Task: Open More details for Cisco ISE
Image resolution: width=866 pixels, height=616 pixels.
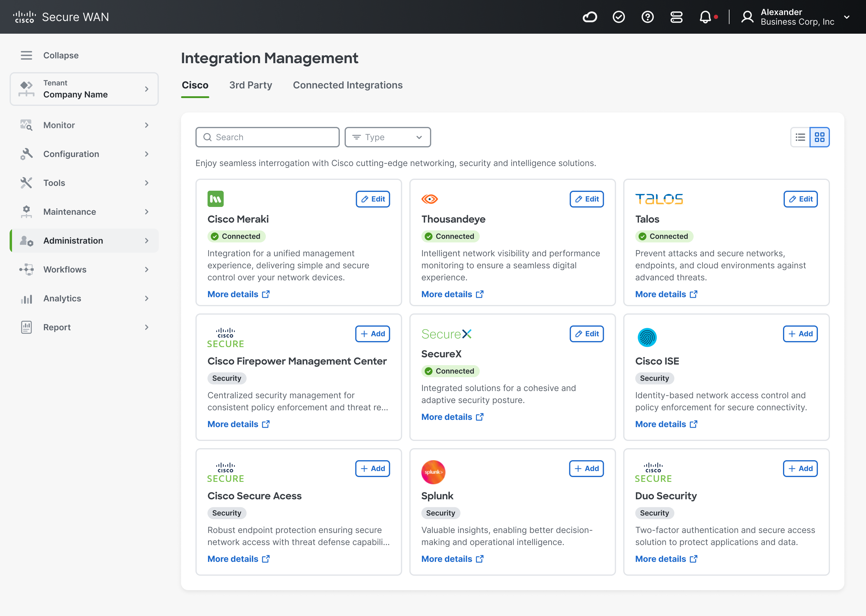Action: click(666, 424)
